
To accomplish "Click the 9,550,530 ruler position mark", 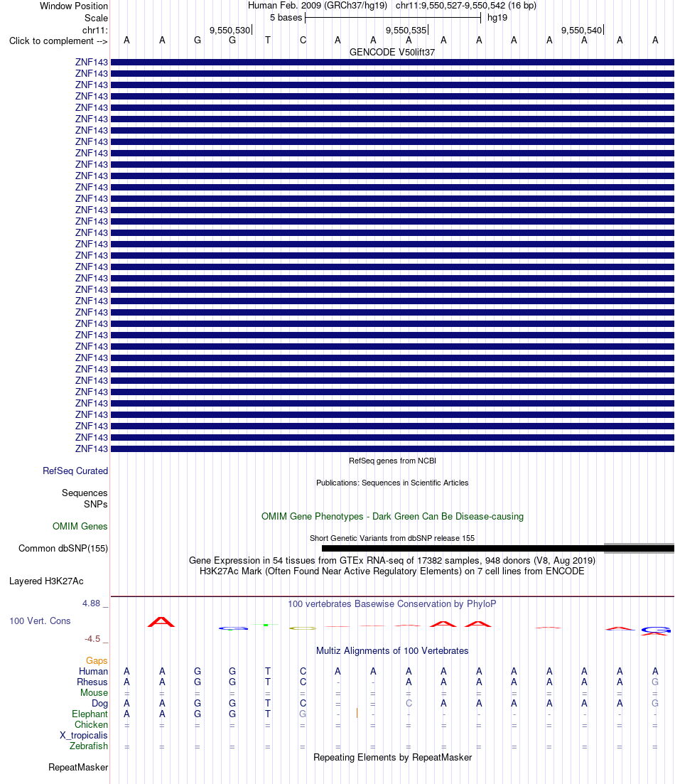I will coord(230,30).
